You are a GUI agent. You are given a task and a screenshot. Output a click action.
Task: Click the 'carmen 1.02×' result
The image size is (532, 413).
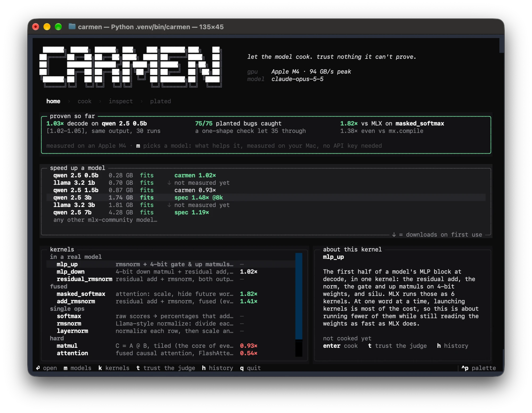195,175
